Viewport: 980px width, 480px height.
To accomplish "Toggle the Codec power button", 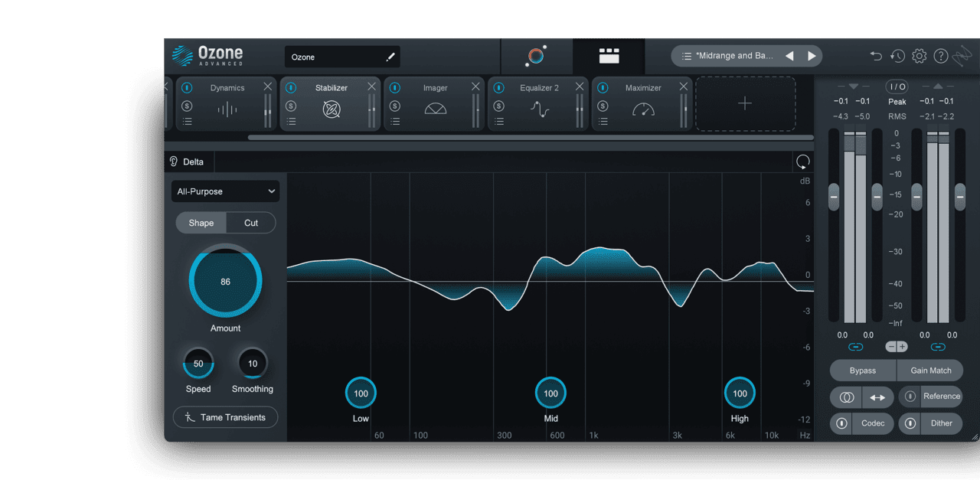I will pyautogui.click(x=841, y=423).
